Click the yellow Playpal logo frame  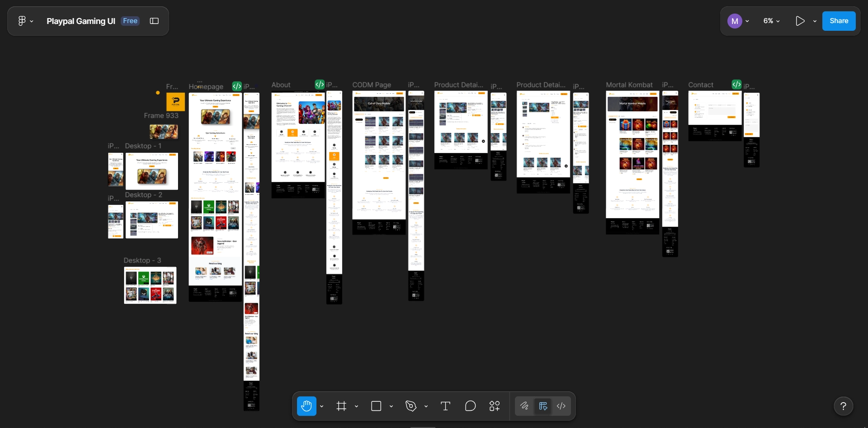175,102
